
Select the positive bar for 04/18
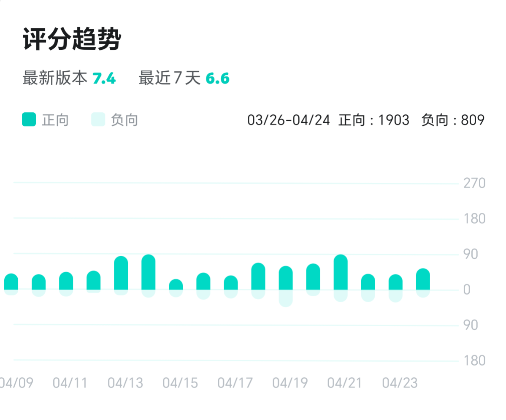[258, 276]
